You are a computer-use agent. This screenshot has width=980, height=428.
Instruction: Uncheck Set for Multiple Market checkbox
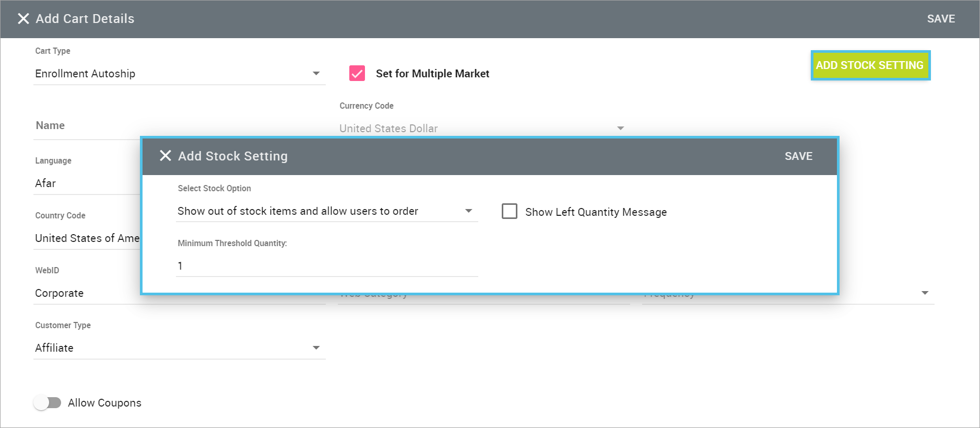point(357,74)
